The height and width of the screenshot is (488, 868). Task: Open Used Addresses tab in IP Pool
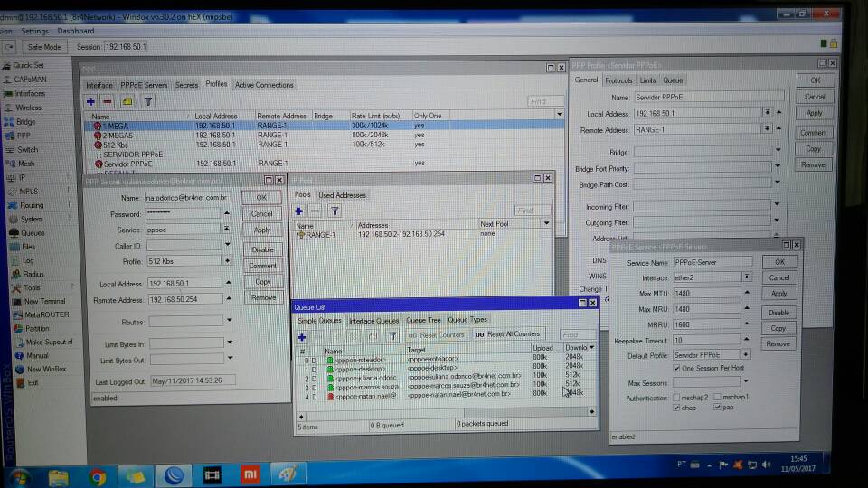(x=342, y=195)
